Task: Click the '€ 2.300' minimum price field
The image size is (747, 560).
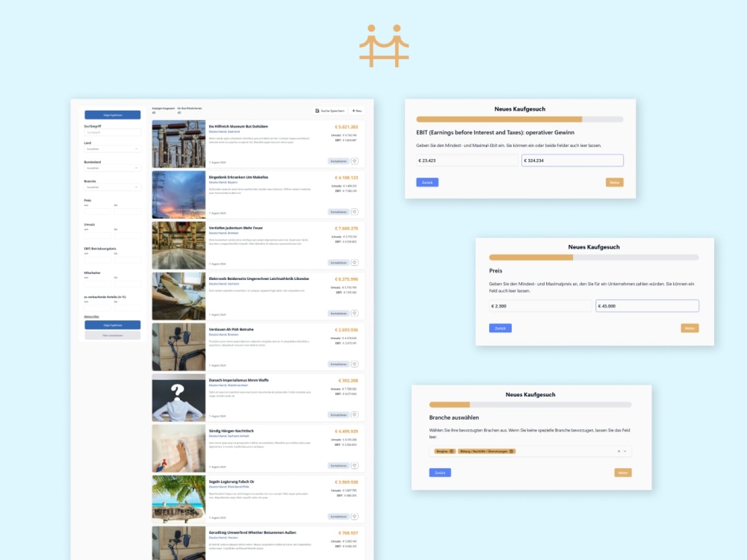Action: 540,305
